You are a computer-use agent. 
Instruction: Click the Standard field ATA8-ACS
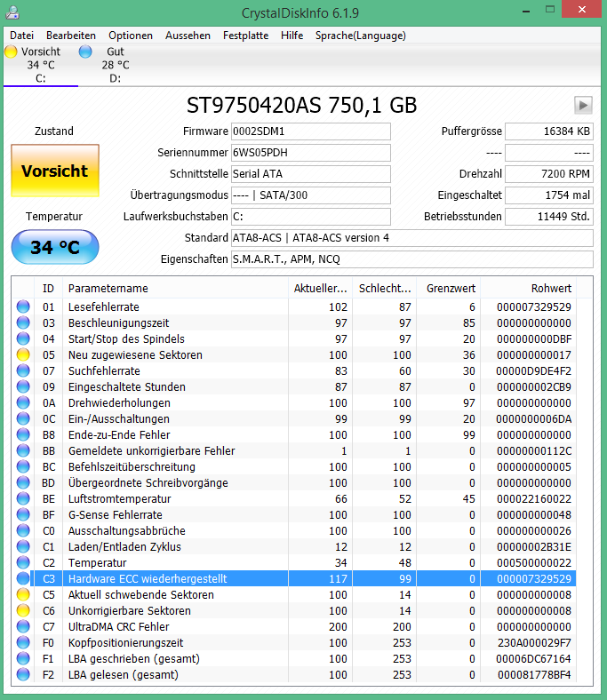point(411,238)
